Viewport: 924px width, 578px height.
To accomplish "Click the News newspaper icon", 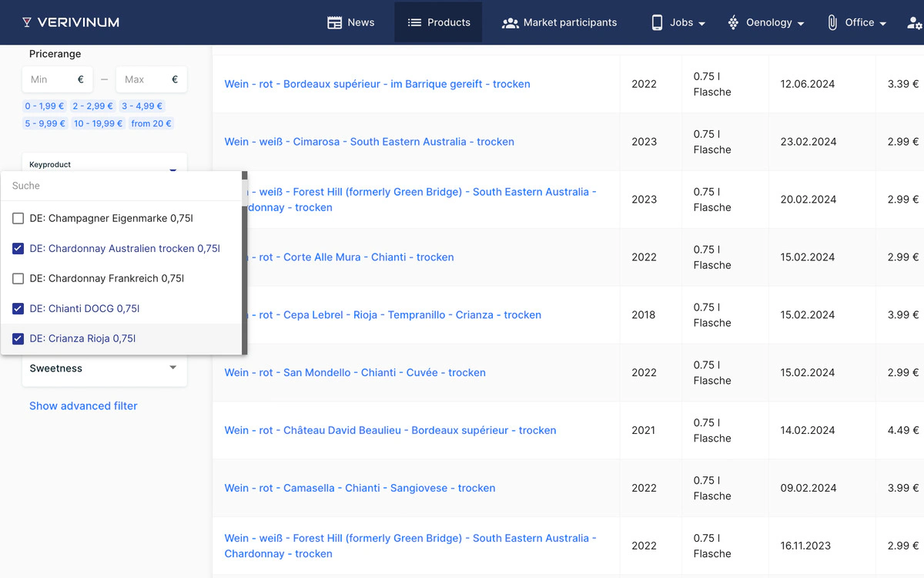I will (334, 22).
